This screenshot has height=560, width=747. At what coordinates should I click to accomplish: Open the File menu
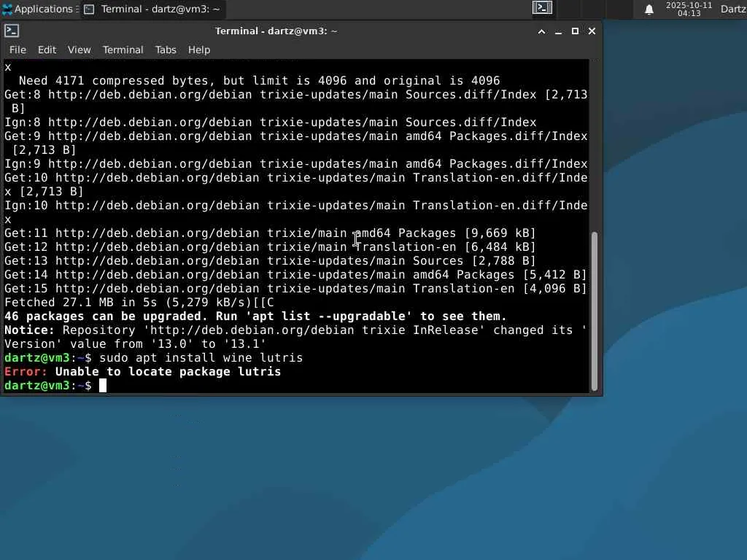(x=18, y=50)
